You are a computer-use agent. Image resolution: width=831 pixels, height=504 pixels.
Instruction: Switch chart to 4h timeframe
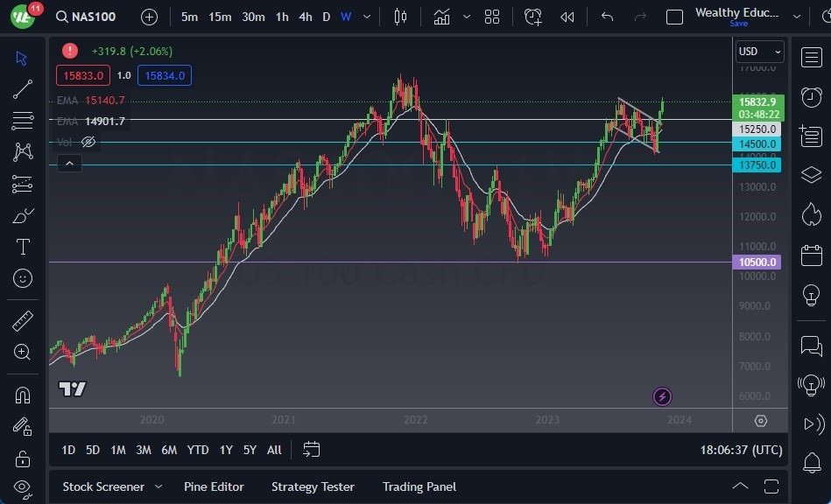click(304, 16)
